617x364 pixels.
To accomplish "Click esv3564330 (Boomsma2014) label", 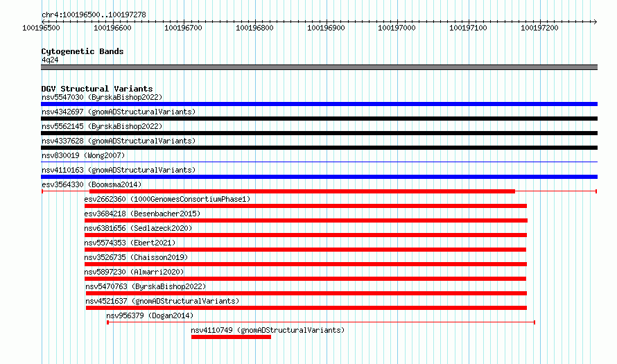I will point(92,184).
